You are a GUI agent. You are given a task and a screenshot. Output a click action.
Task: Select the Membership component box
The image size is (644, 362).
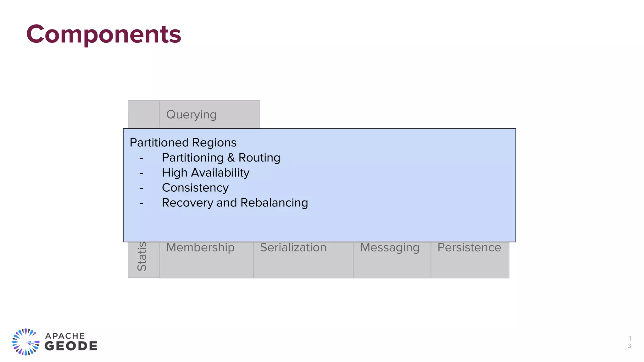pyautogui.click(x=206, y=260)
